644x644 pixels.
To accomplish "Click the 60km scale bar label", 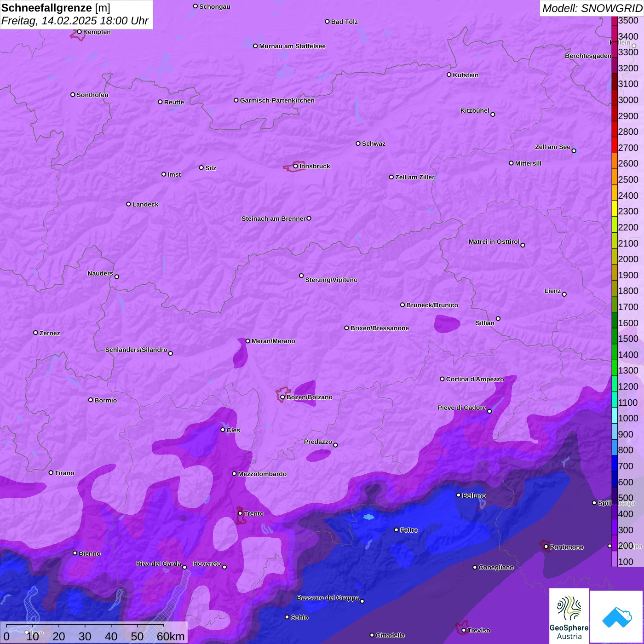I will 171,636.
